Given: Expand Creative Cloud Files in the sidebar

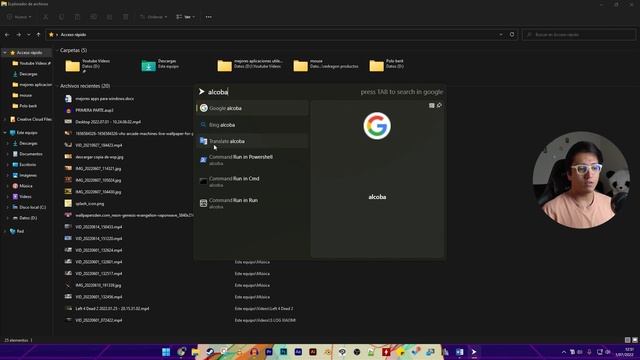Looking at the screenshot, I should click(x=4, y=119).
